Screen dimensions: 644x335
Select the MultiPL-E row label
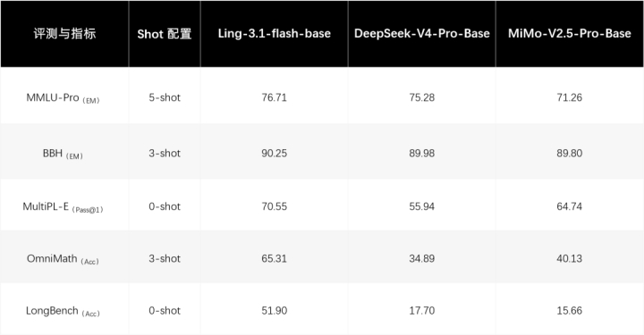[63, 207]
